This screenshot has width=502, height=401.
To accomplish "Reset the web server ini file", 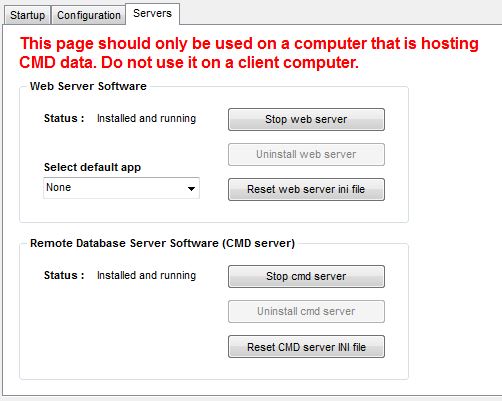I will pyautogui.click(x=306, y=189).
